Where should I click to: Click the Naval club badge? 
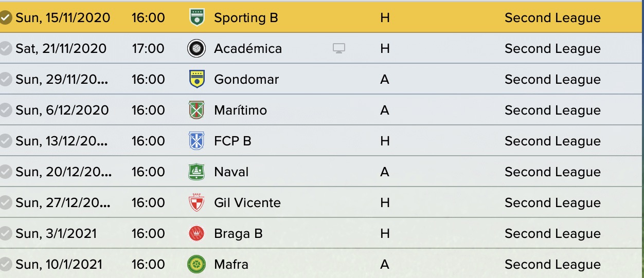coord(196,172)
